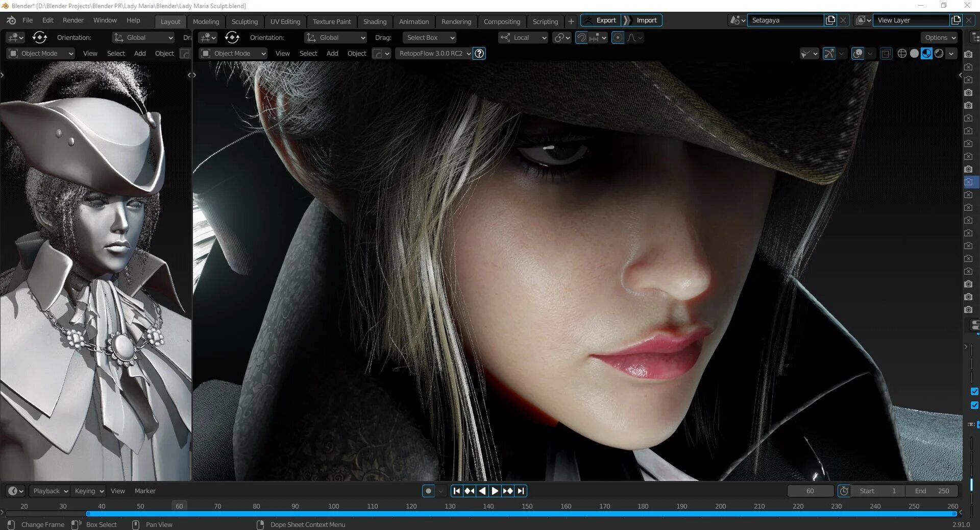Add a new workspace with plus icon
This screenshot has height=530, width=980.
pyautogui.click(x=571, y=21)
